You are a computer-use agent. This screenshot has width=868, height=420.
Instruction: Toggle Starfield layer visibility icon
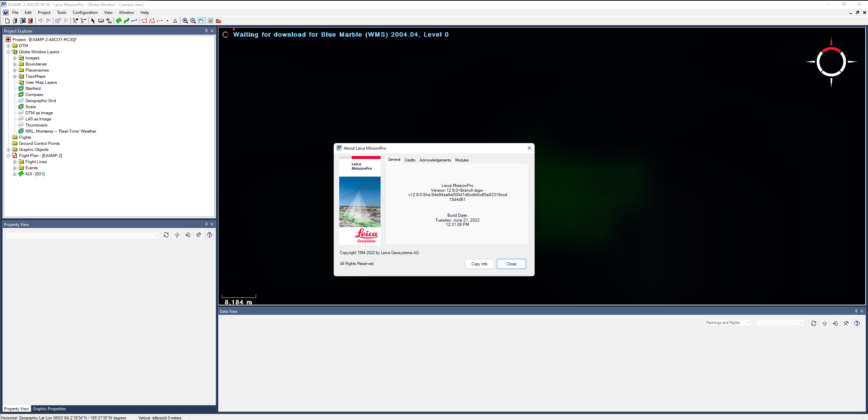[x=21, y=89]
